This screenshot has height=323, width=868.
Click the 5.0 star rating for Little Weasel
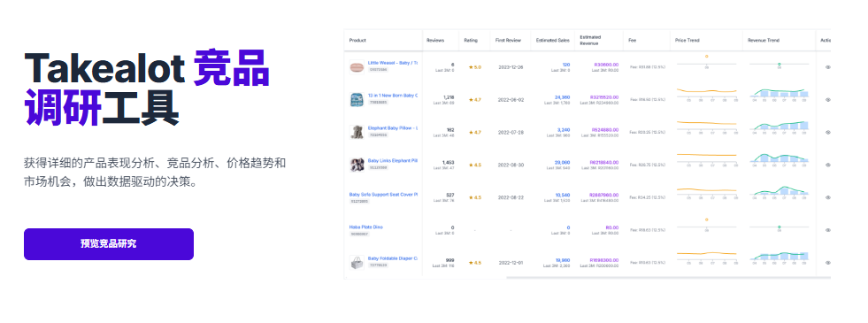tap(475, 67)
